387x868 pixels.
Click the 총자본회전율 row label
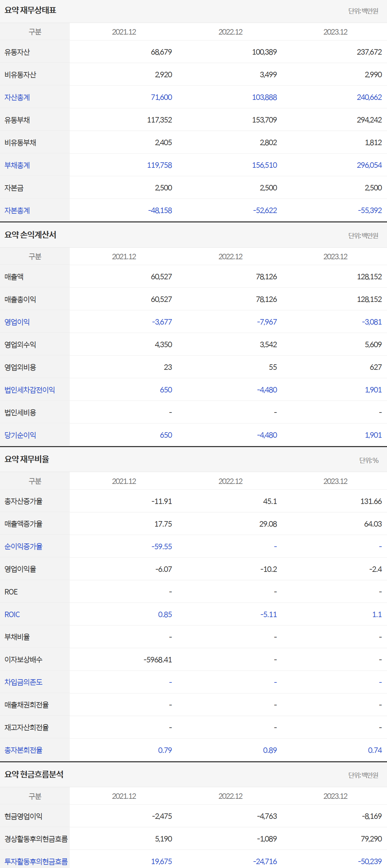click(24, 750)
